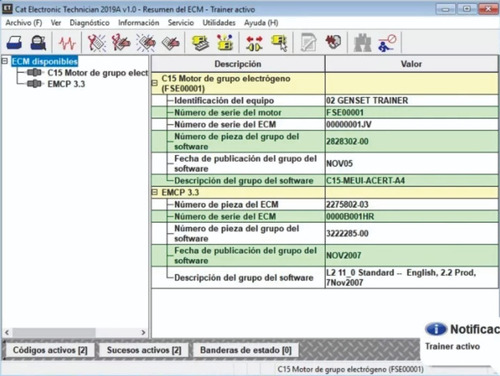Image resolution: width=500 pixels, height=376 pixels.
Task: Collapse the EMCP 3.3 table section
Action: coord(155,192)
